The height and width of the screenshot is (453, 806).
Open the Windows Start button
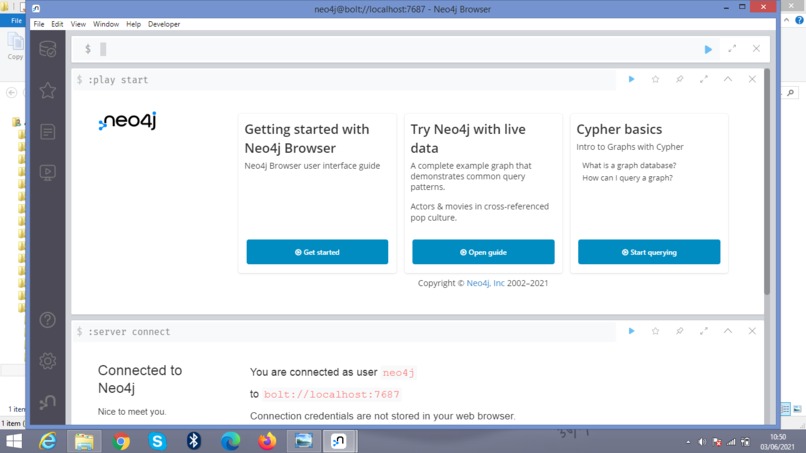14,441
